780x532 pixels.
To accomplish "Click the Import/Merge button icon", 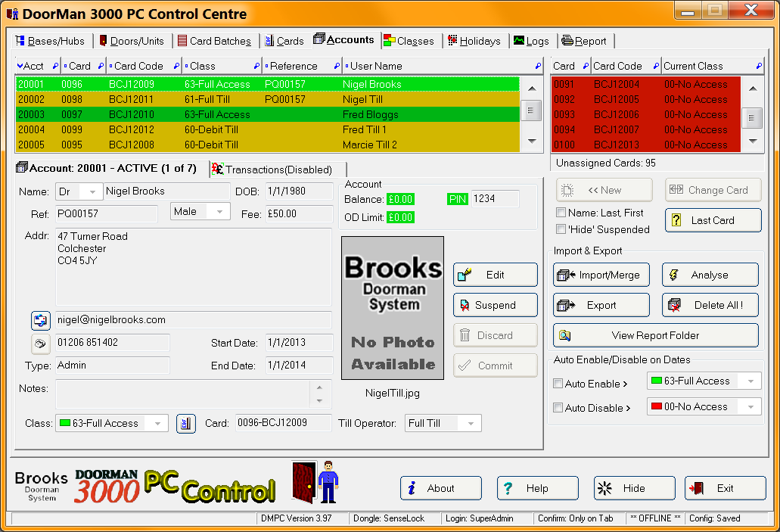I will pyautogui.click(x=566, y=275).
